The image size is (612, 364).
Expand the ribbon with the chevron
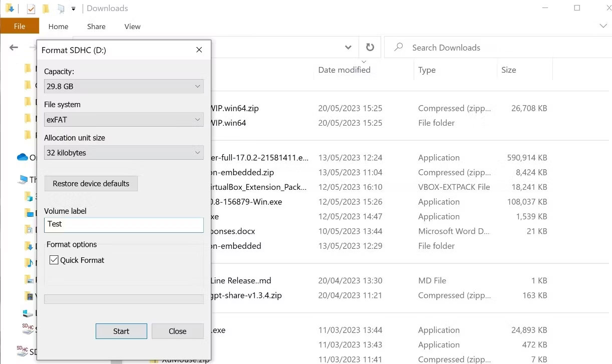[602, 26]
